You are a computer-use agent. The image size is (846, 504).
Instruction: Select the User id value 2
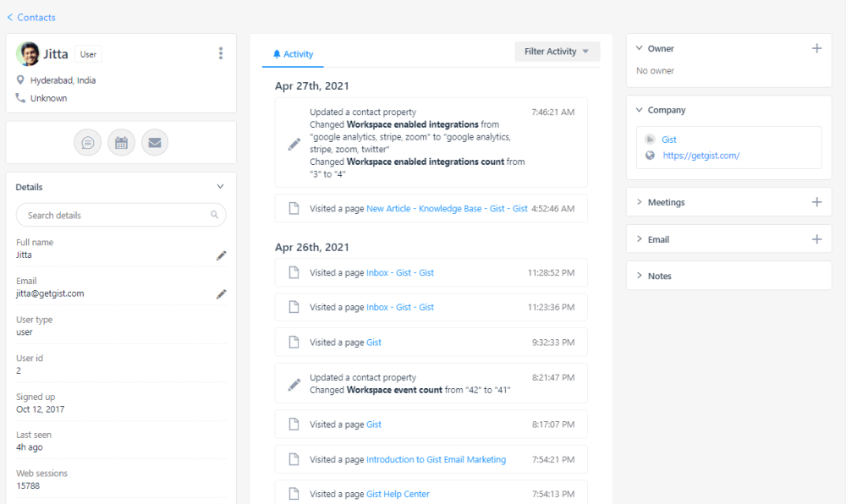(x=19, y=370)
